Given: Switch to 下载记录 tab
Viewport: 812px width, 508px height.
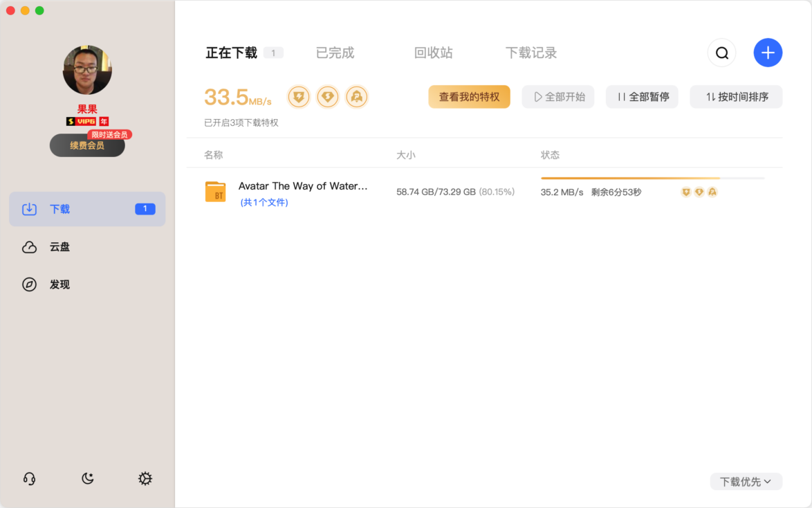Looking at the screenshot, I should click(x=531, y=53).
